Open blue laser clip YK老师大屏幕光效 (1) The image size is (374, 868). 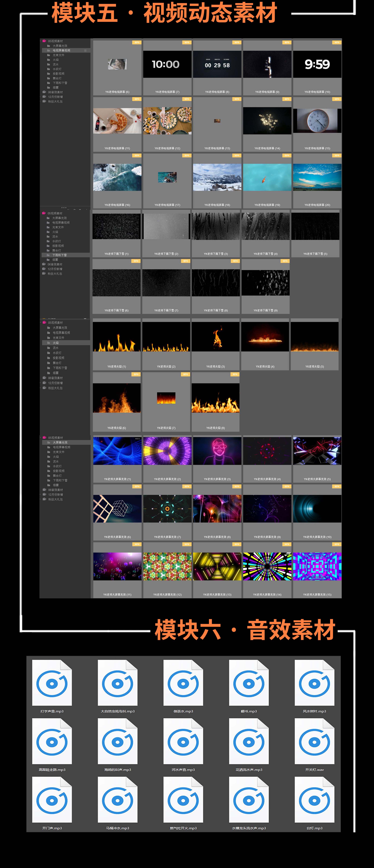pos(117,451)
